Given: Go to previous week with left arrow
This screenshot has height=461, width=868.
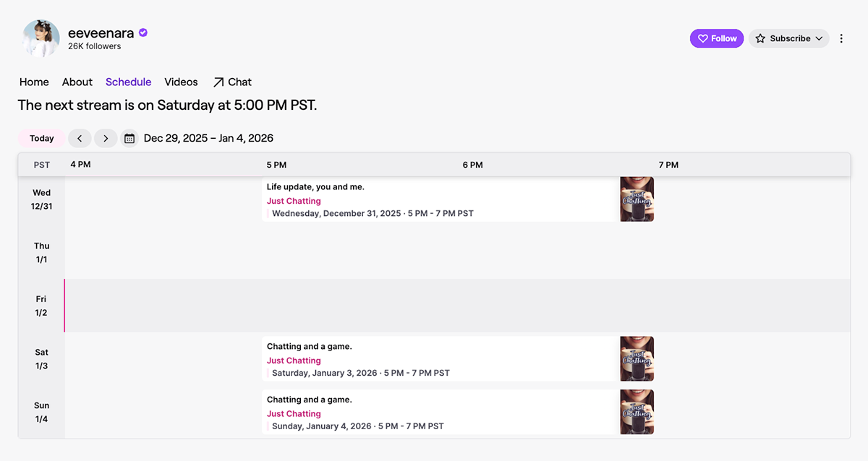Looking at the screenshot, I should [x=80, y=138].
